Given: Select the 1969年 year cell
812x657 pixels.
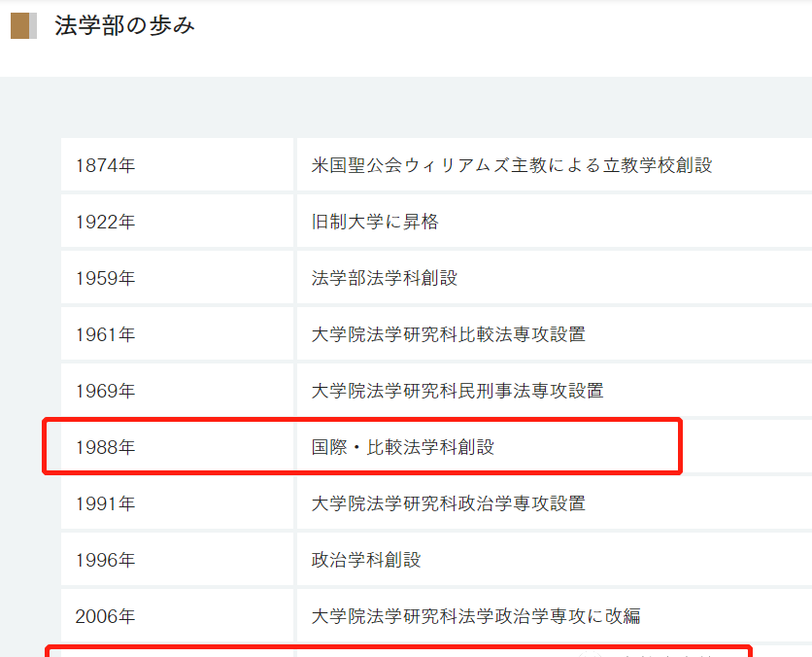Looking at the screenshot, I should click(177, 390).
